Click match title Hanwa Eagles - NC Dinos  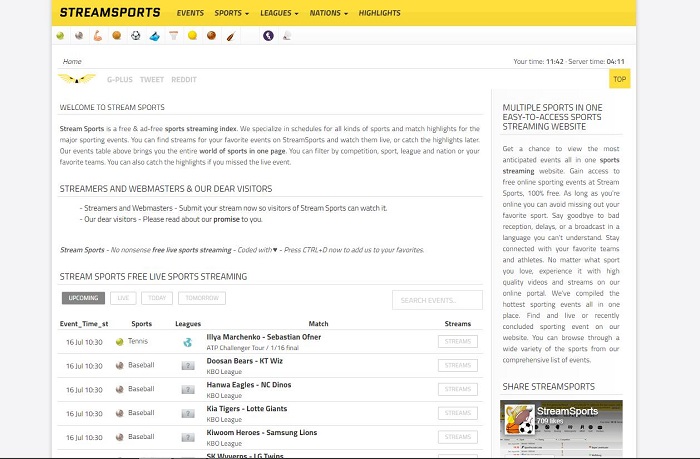(249, 385)
